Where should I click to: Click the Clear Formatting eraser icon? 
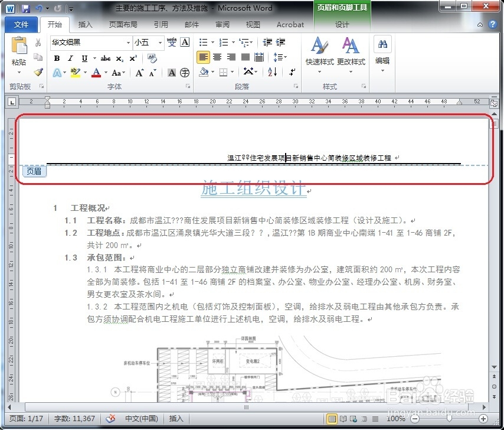[x=151, y=57]
